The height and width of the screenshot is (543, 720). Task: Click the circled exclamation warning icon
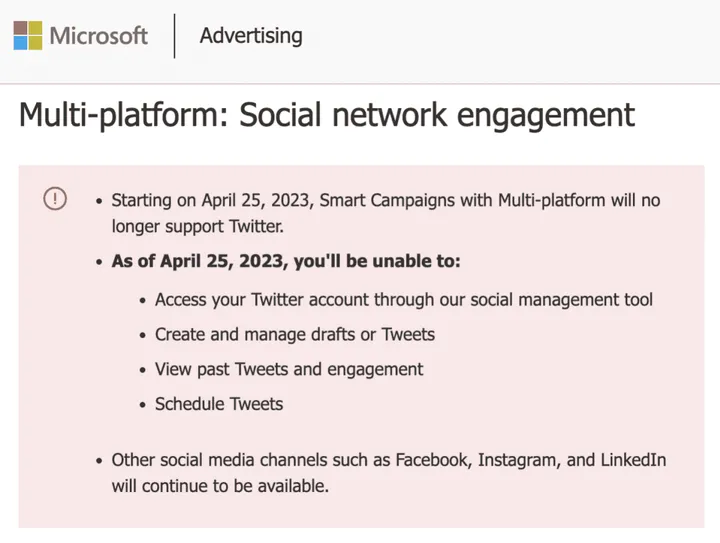pyautogui.click(x=55, y=199)
